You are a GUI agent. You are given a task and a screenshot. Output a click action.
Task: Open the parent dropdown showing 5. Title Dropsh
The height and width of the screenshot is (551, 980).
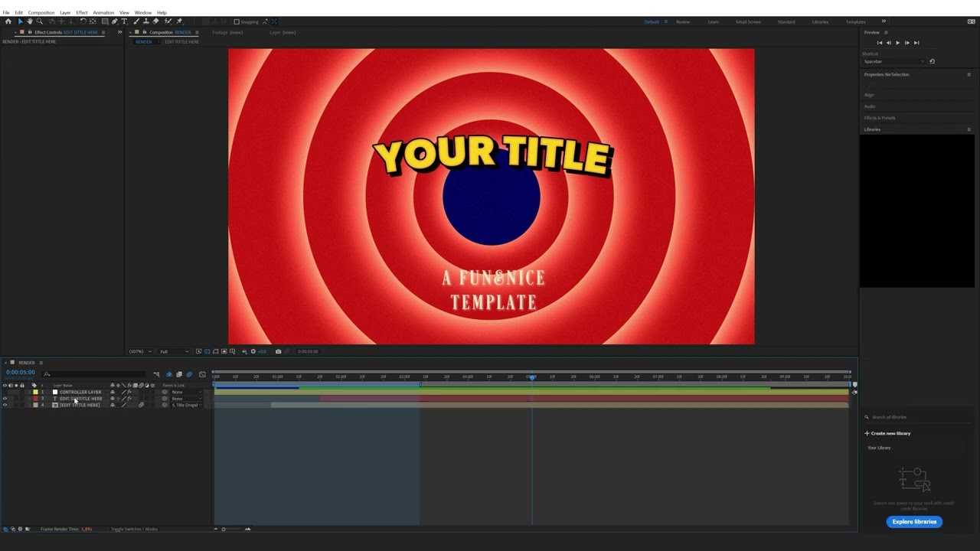tap(186, 405)
